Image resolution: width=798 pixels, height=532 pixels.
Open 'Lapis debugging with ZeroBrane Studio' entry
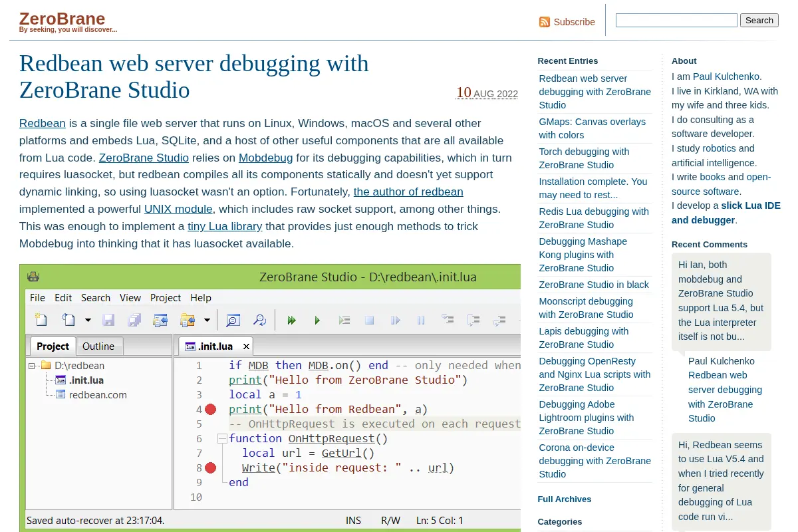[x=583, y=338]
